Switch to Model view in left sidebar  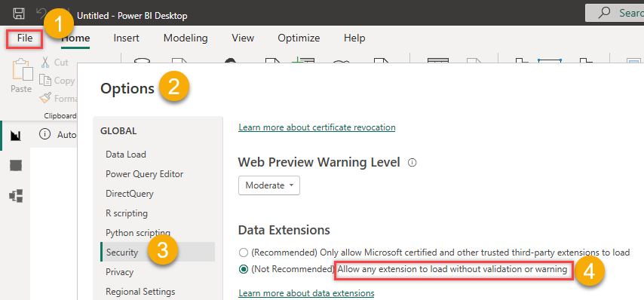(x=16, y=196)
